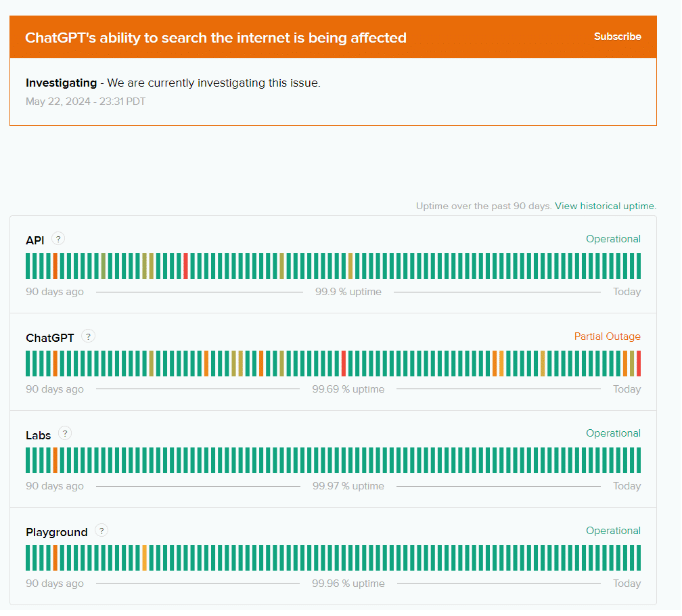
Task: Click the 99.69 % uptime text
Action: point(348,389)
